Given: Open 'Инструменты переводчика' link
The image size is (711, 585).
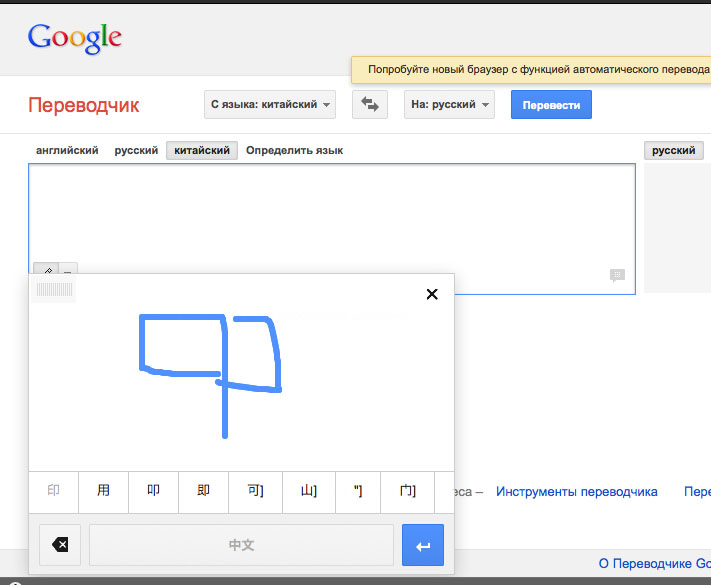Looking at the screenshot, I should 576,491.
